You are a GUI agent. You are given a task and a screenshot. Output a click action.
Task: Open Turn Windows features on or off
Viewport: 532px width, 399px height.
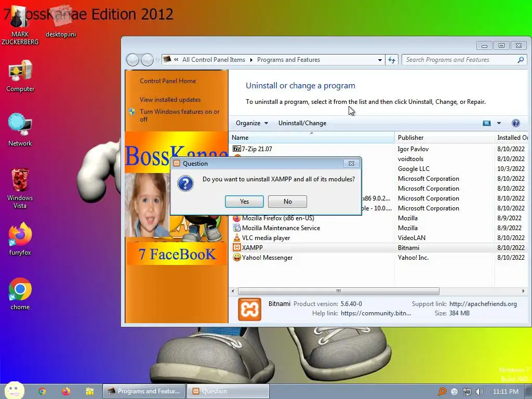tap(179, 115)
